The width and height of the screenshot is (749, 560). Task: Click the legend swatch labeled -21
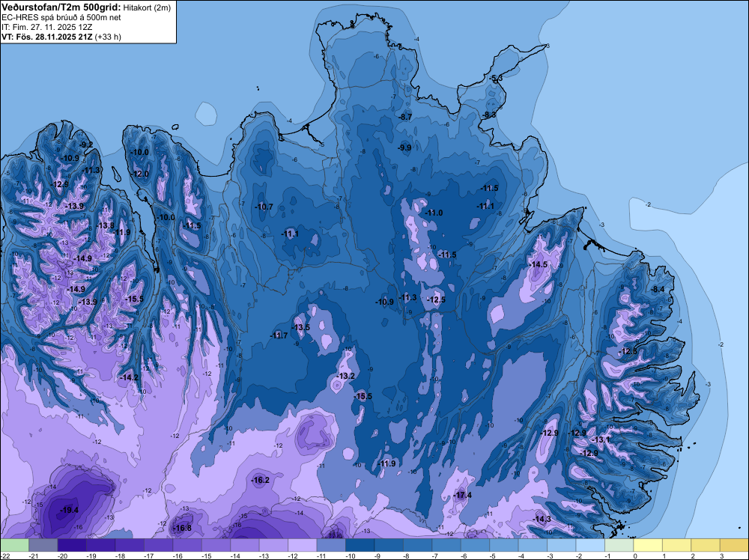point(43,545)
